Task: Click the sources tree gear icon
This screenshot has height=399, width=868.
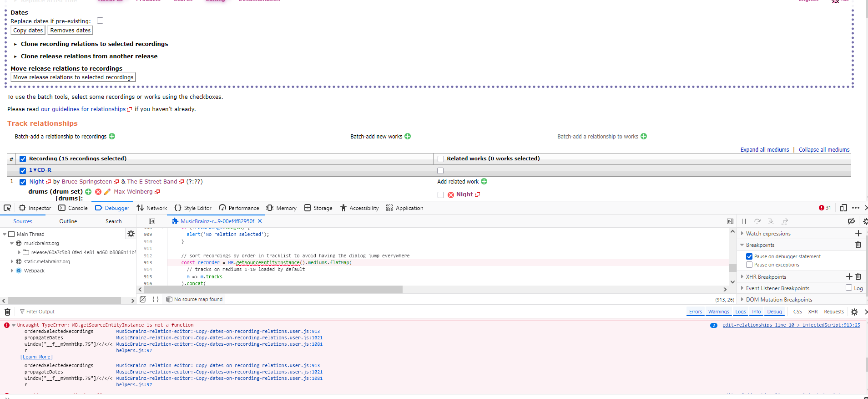Action: pos(131,234)
